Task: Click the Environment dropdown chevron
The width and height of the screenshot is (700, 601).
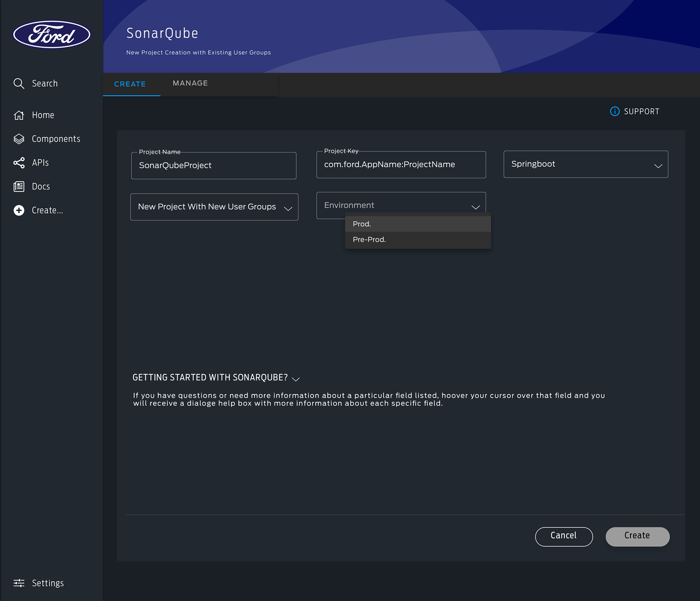Action: click(475, 207)
